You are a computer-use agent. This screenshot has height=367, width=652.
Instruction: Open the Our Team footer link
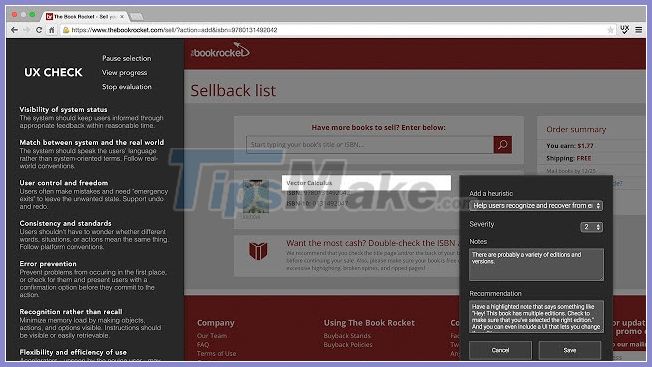pos(212,335)
